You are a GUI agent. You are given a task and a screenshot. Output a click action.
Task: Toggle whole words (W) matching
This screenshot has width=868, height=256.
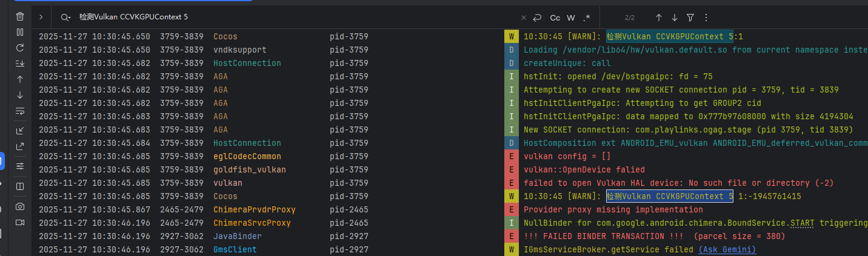pos(571,18)
